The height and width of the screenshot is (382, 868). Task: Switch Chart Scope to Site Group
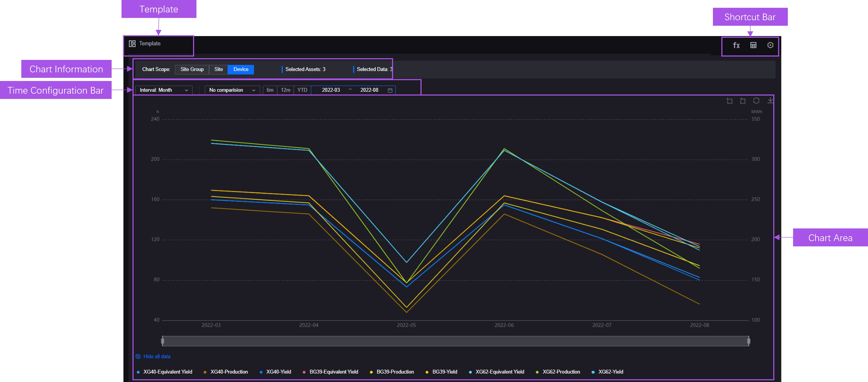click(192, 69)
